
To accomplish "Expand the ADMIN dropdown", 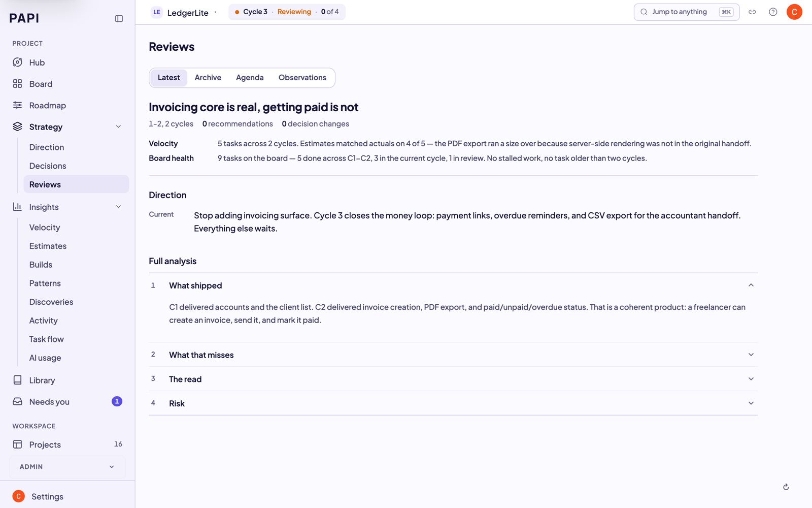I will coord(67,466).
